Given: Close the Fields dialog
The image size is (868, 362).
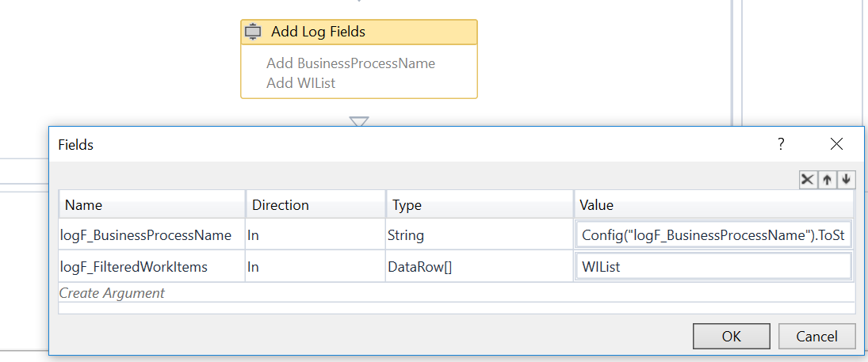Looking at the screenshot, I should tap(836, 144).
